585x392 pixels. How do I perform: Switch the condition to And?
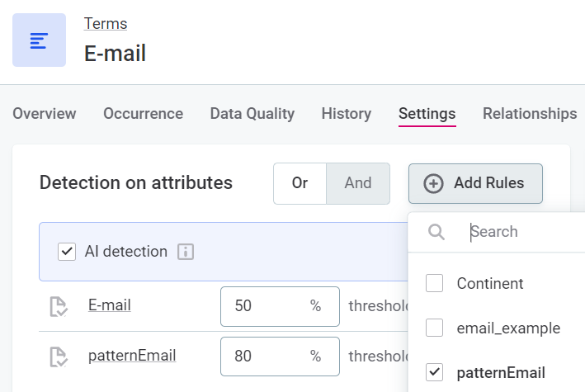click(358, 183)
